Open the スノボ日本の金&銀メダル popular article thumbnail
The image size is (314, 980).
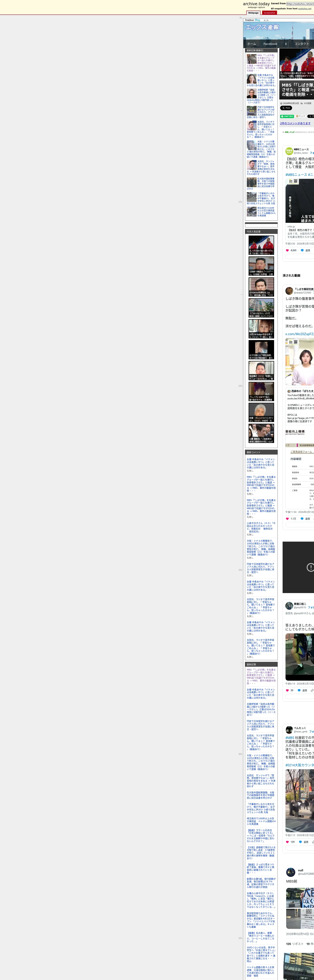[x=261, y=245]
